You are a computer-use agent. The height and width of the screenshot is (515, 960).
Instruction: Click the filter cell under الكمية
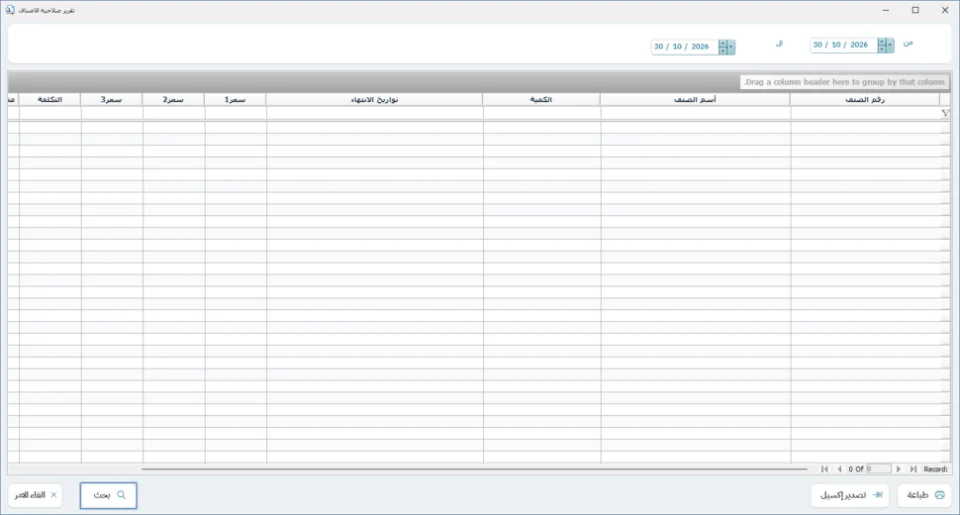coord(542,113)
